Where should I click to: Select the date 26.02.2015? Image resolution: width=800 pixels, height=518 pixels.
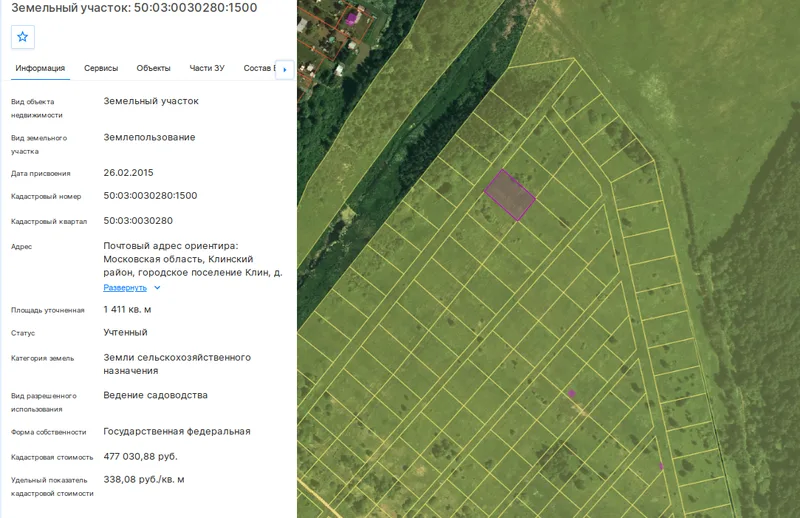(128, 172)
